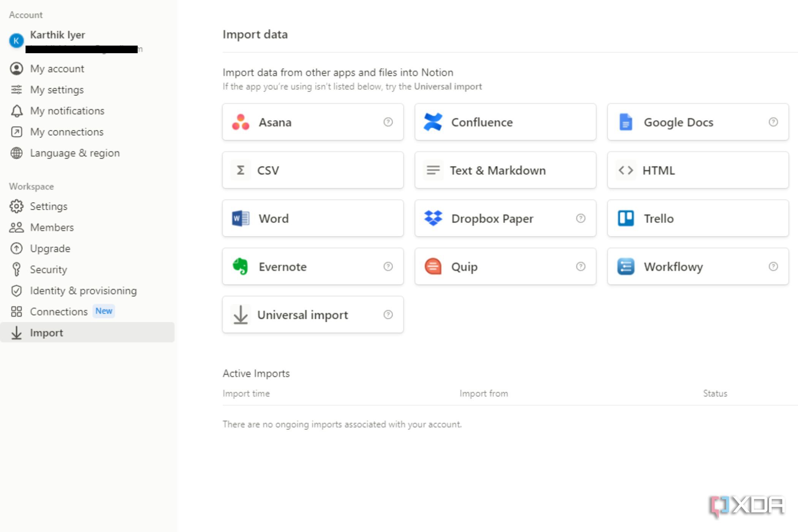Open My settings page

click(x=87, y=90)
